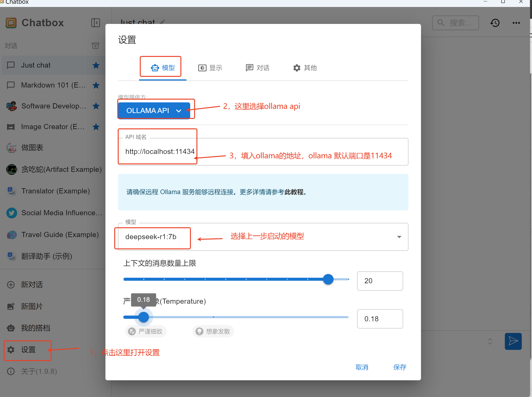This screenshot has width=532, height=397.
Task: Click the chat history clock icon
Action: (x=495, y=23)
